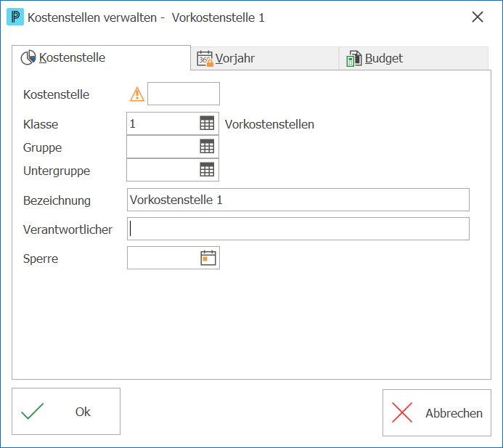Focus the Verantwortlicher text field

click(x=298, y=229)
